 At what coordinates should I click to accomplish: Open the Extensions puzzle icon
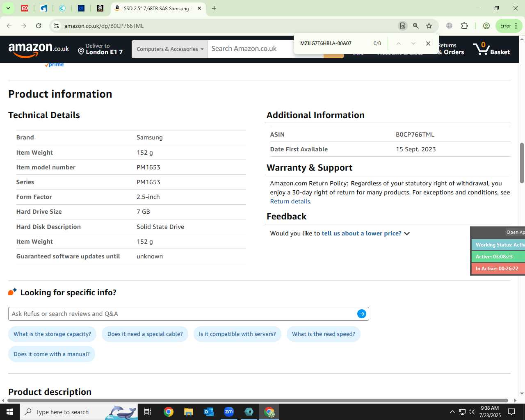click(x=464, y=26)
